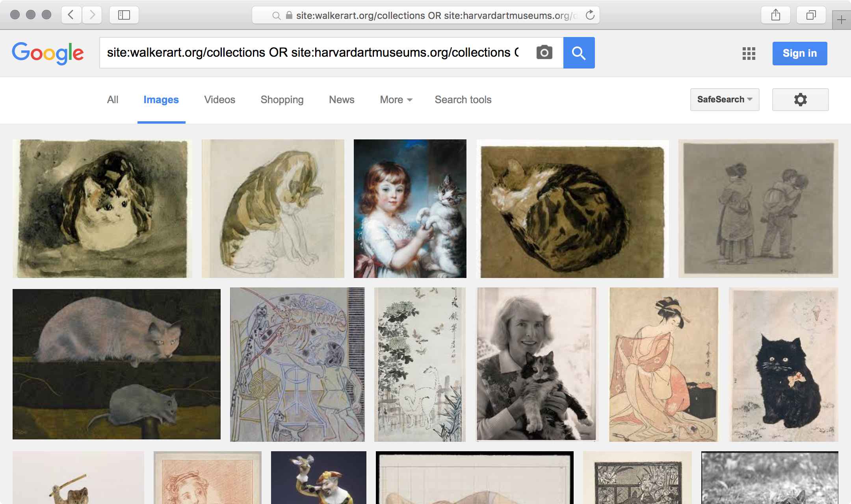This screenshot has width=851, height=504.
Task: Open the red chalk portrait sketch thumbnail
Action: pos(208,478)
